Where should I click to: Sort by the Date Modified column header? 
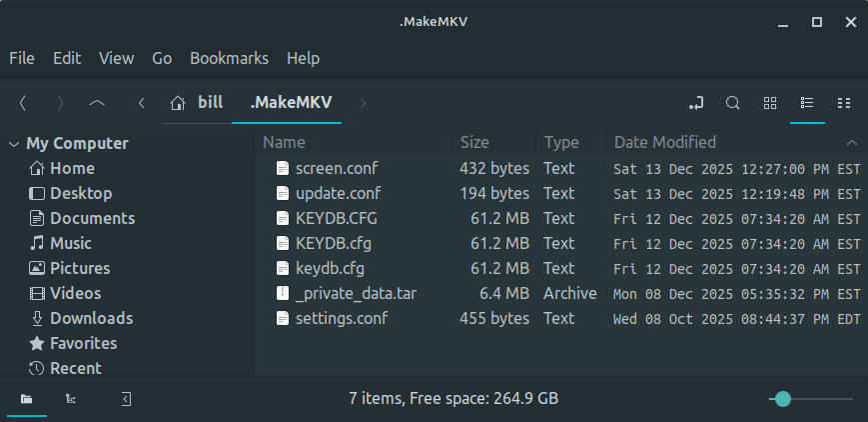pyautogui.click(x=736, y=143)
